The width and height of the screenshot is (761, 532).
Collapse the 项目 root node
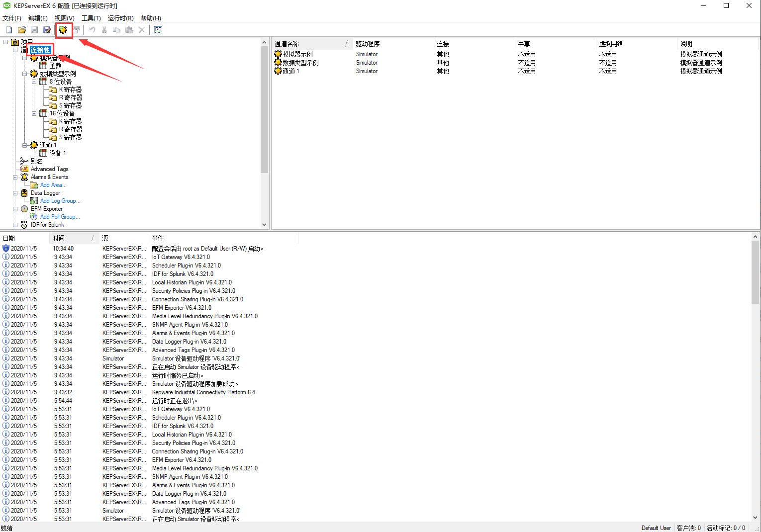click(5, 42)
